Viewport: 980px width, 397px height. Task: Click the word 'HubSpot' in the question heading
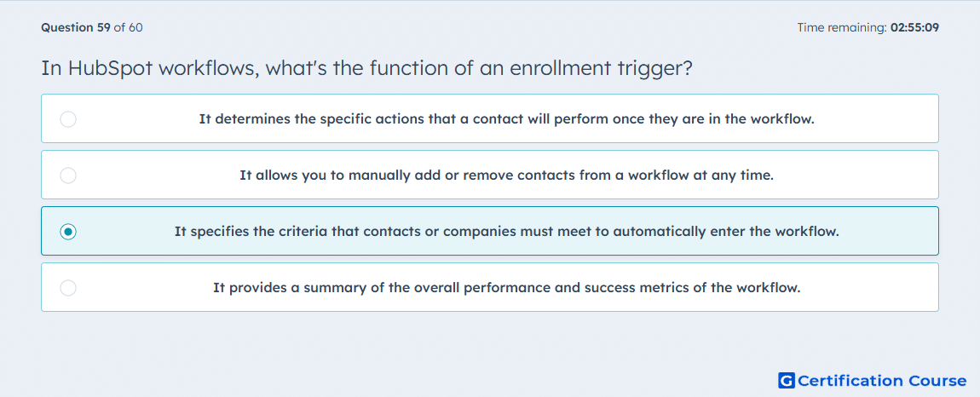(111, 67)
